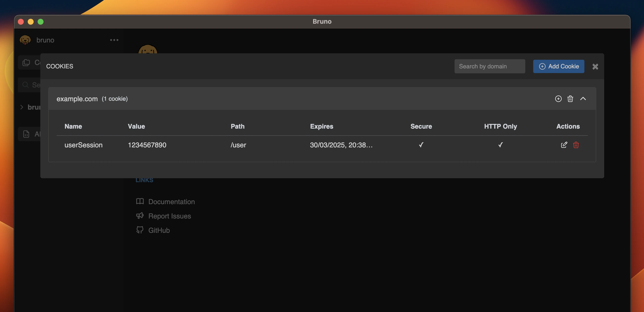Delete all example.com cookies via trash icon
Viewport: 644px width, 312px height.
570,98
